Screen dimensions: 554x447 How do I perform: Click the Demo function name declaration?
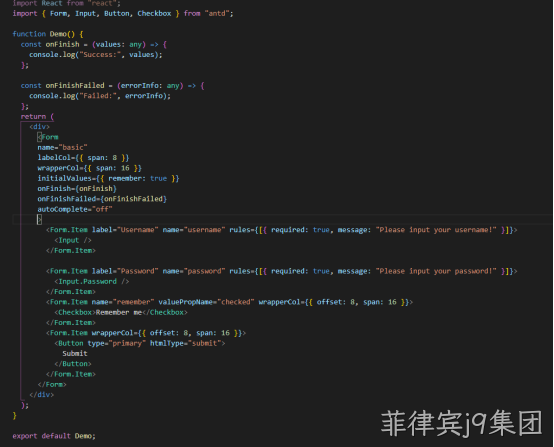tap(58, 34)
